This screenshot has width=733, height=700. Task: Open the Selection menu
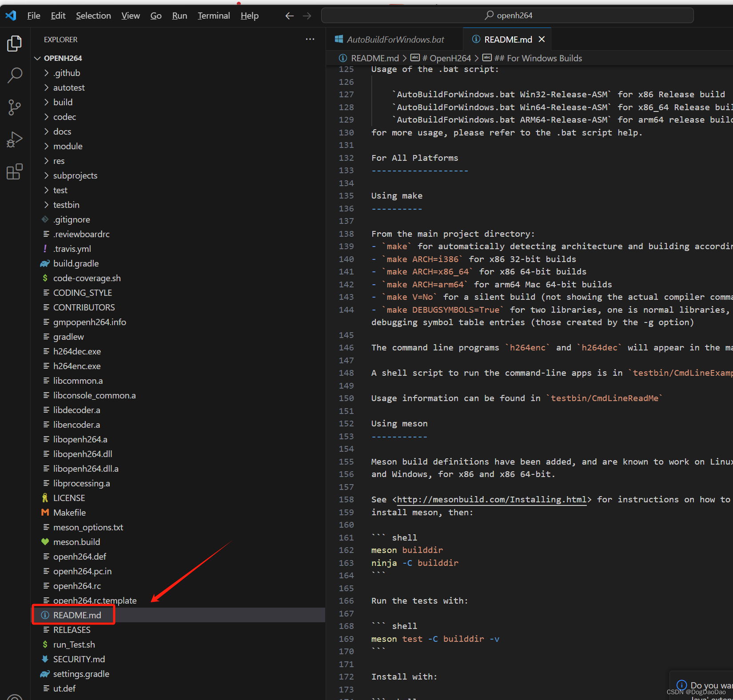[93, 16]
